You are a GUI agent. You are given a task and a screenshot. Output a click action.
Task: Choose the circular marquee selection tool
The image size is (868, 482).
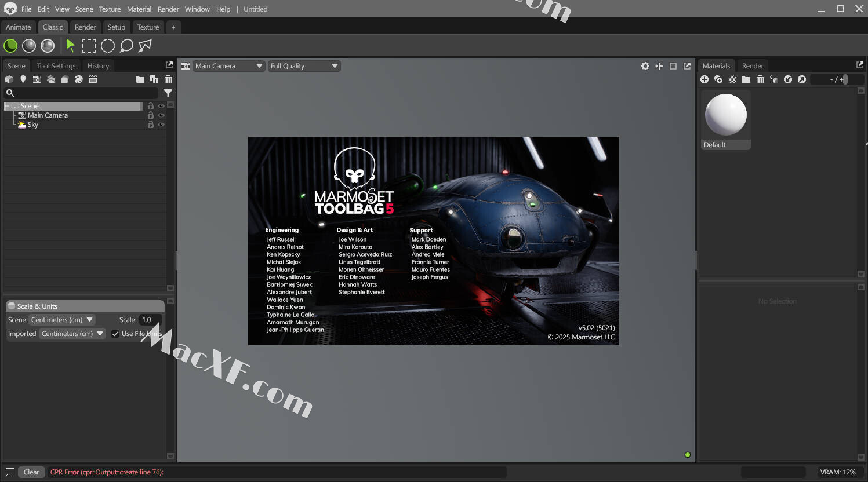click(108, 45)
